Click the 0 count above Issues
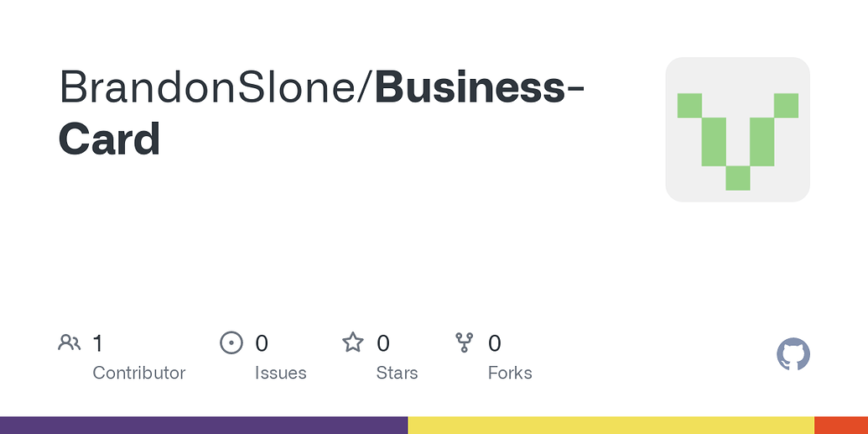 (x=262, y=343)
